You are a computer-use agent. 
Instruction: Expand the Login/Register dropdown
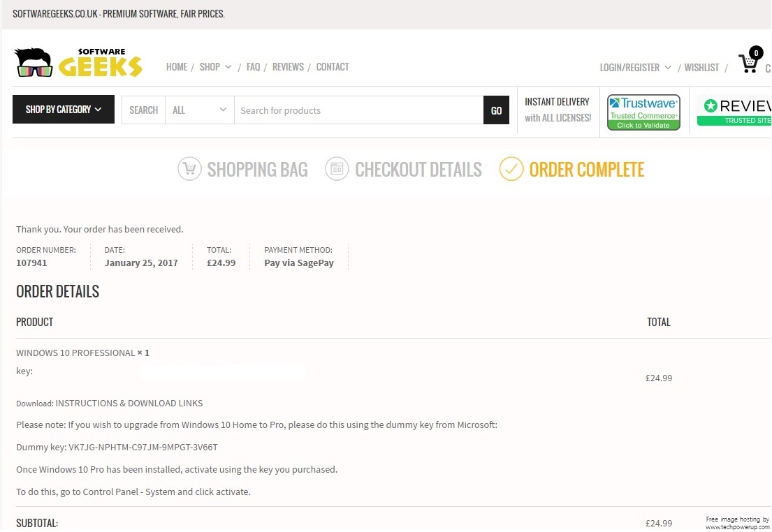tap(635, 68)
